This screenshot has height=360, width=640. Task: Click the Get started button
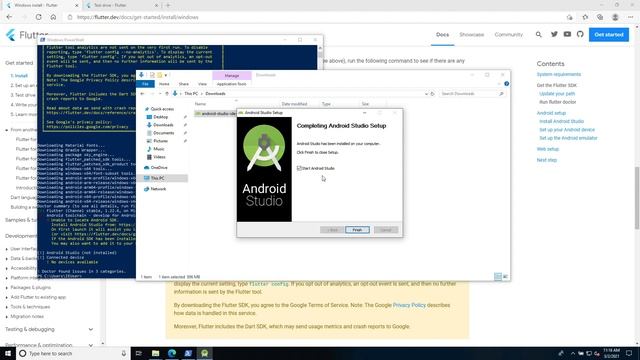(609, 35)
